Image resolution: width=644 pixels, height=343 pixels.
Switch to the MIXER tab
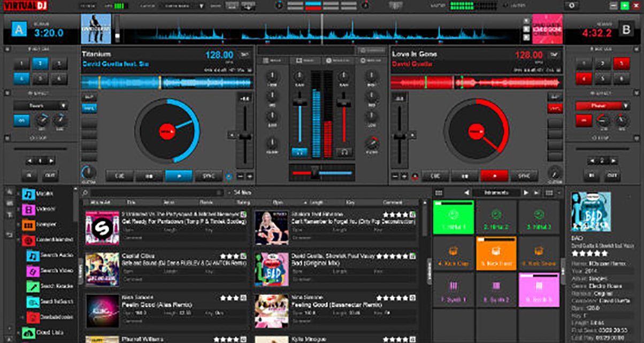(x=273, y=61)
